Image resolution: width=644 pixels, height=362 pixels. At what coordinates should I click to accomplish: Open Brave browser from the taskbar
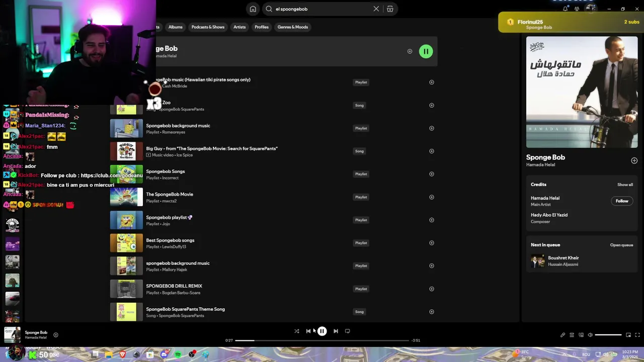click(x=122, y=355)
